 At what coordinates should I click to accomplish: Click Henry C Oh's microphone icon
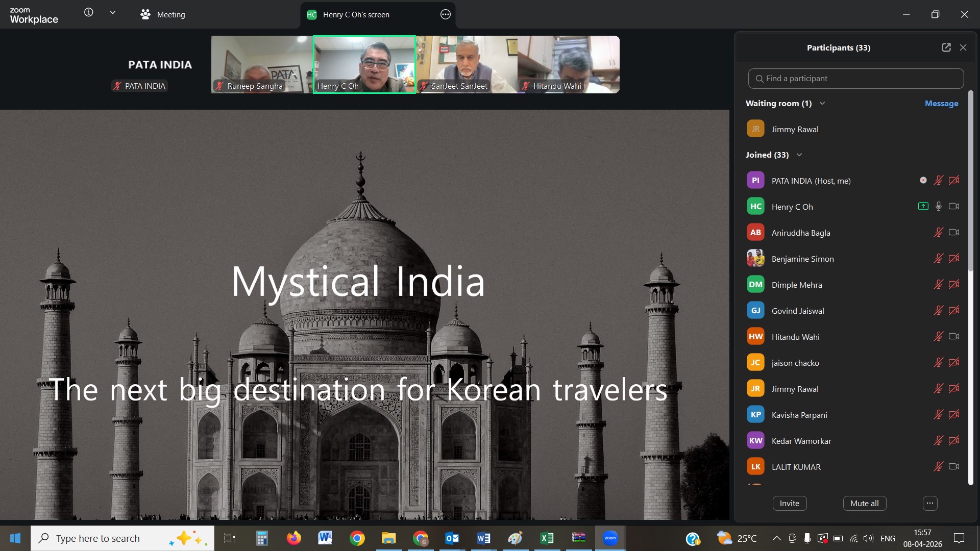(x=938, y=206)
